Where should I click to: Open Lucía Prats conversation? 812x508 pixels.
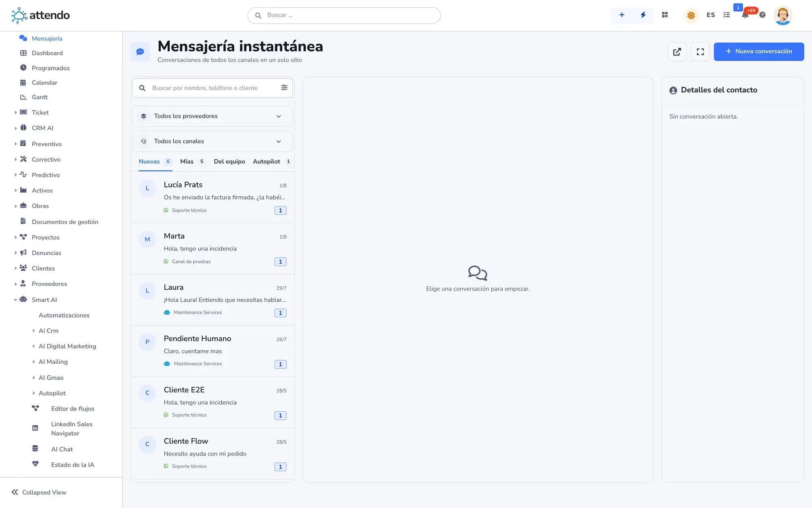pyautogui.click(x=213, y=197)
